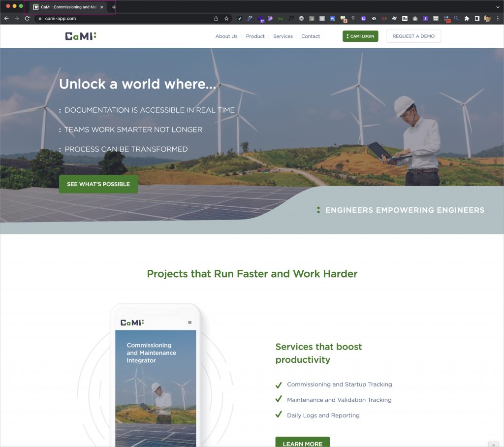Open the Extensions puzzle piece icon
504x447 pixels.
(x=467, y=18)
